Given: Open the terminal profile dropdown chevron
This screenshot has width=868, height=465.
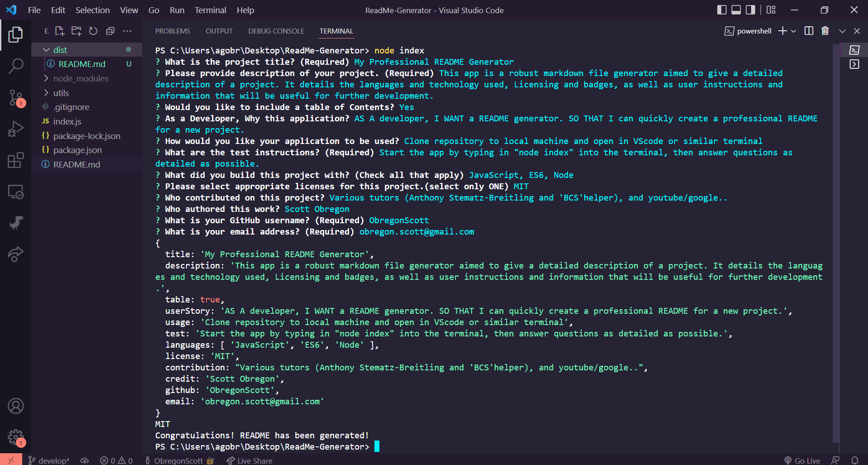Looking at the screenshot, I should [x=794, y=30].
